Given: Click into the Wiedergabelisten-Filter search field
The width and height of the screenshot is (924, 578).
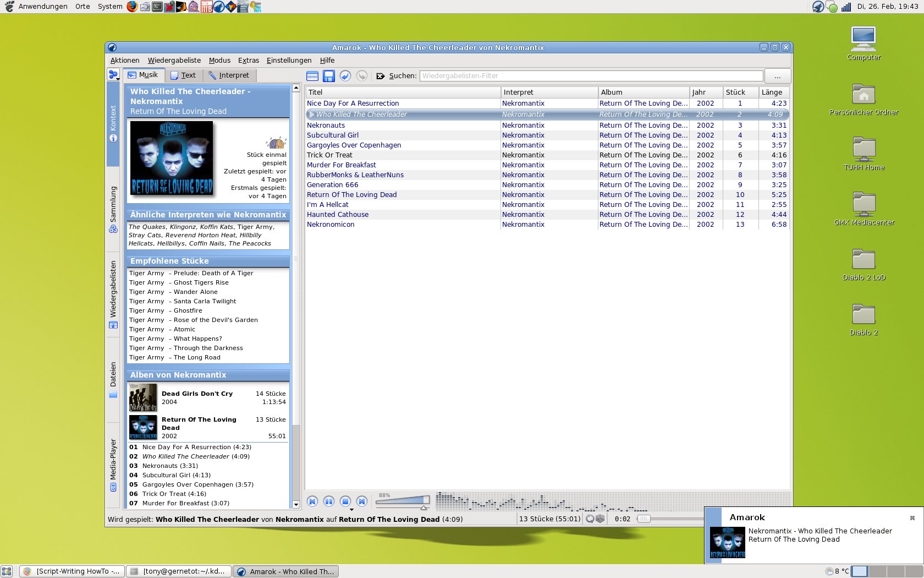Looking at the screenshot, I should click(x=591, y=76).
